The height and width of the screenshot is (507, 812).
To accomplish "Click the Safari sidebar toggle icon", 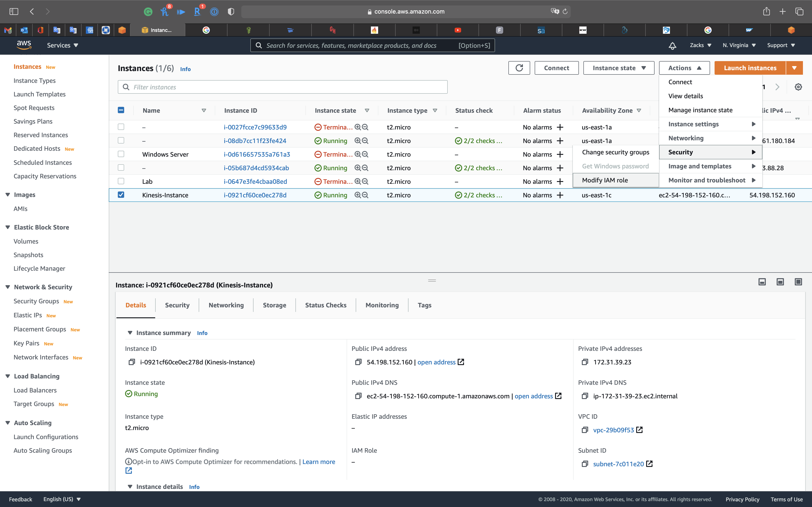I will pyautogui.click(x=14, y=12).
